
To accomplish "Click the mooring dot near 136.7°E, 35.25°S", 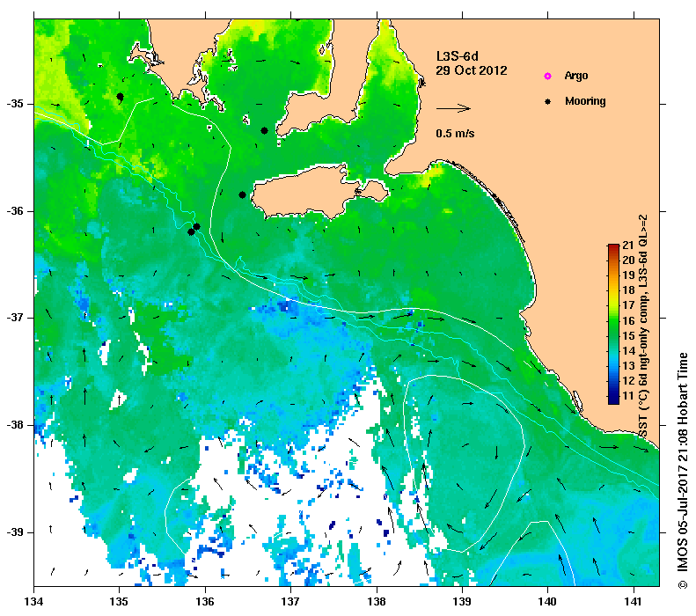I will (264, 130).
